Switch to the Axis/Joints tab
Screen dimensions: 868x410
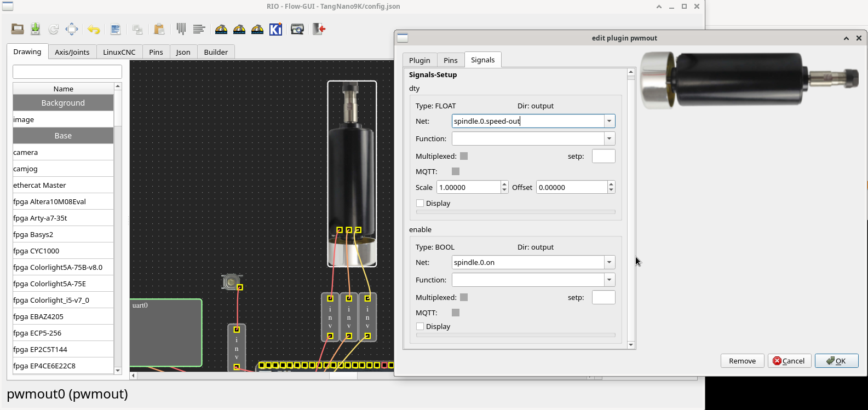click(x=72, y=52)
